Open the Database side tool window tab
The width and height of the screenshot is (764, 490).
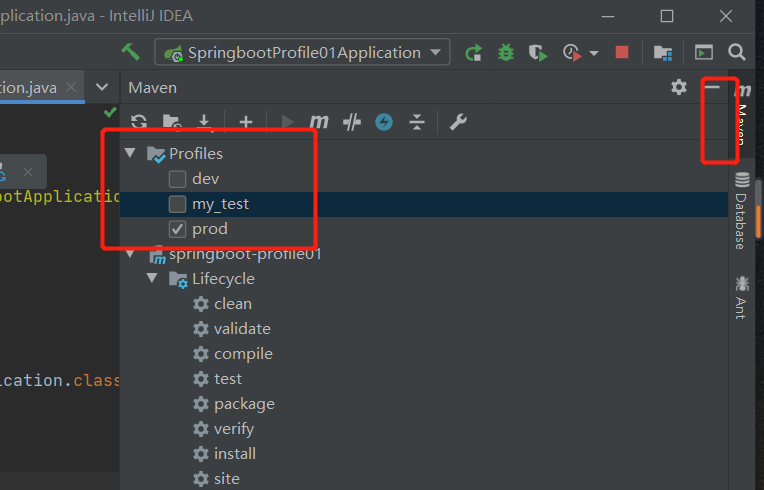click(x=741, y=210)
